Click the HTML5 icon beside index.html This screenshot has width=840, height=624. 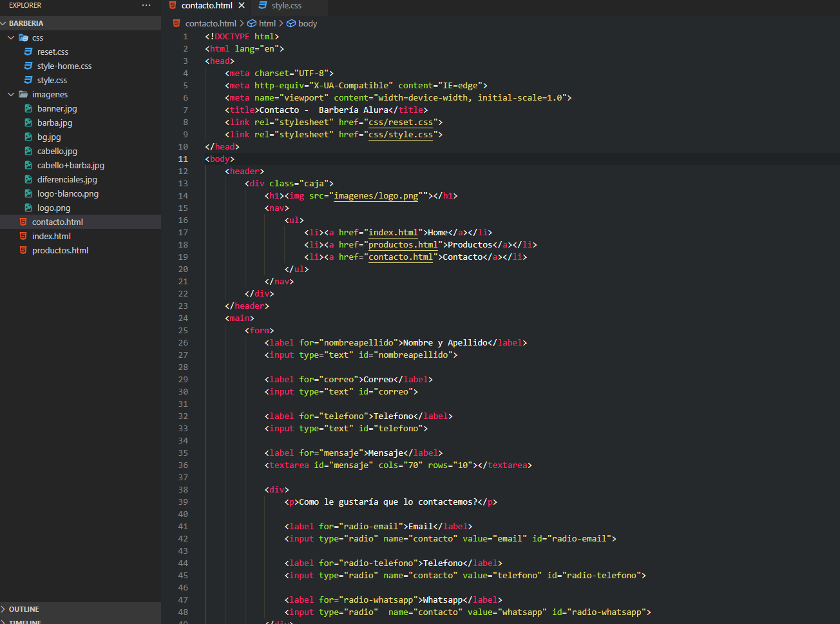23,236
